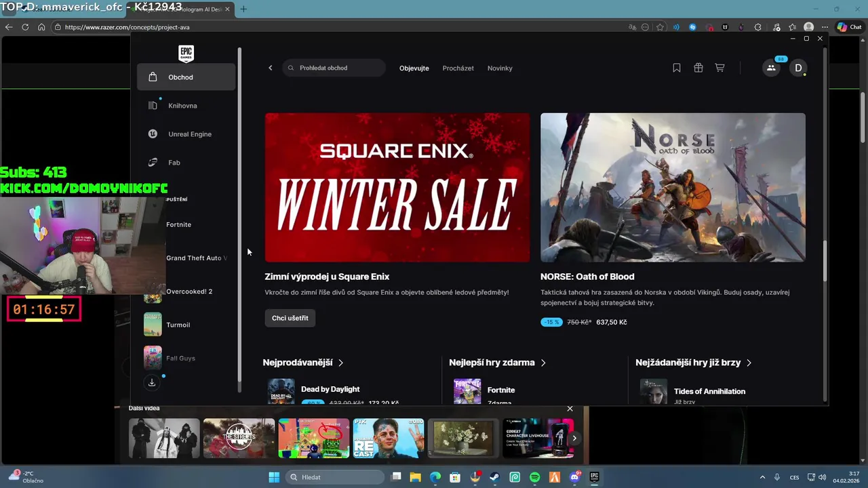
Task: Open Copilot Chat button
Action: (850, 27)
